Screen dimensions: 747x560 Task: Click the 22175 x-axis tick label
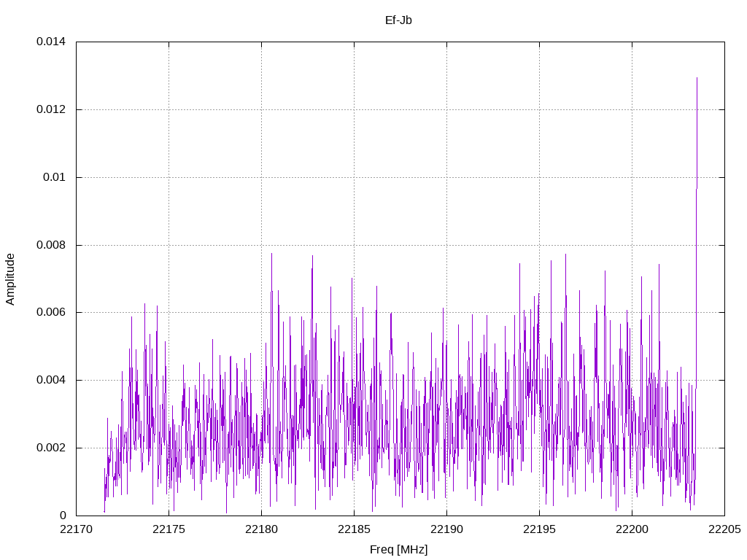169,529
